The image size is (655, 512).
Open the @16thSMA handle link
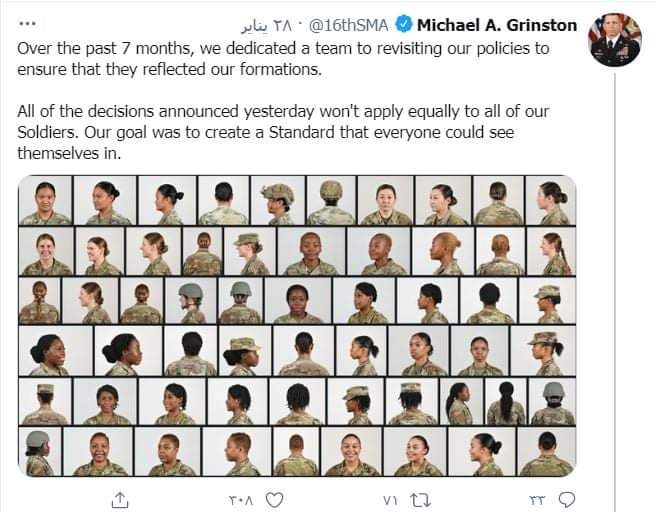click(354, 24)
